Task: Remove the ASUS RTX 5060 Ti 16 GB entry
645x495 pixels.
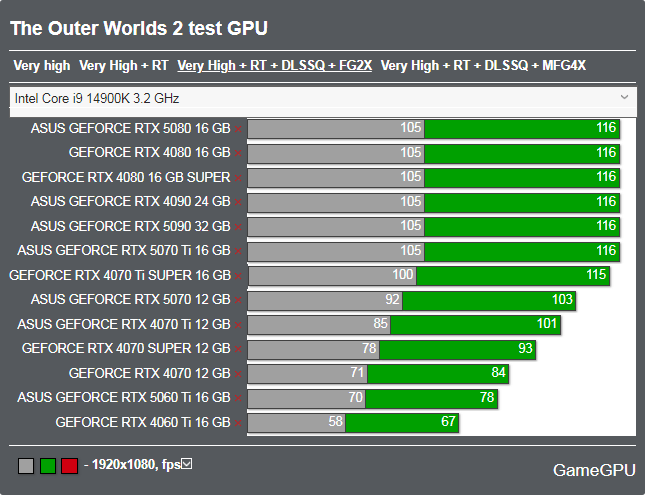Action: [x=238, y=398]
